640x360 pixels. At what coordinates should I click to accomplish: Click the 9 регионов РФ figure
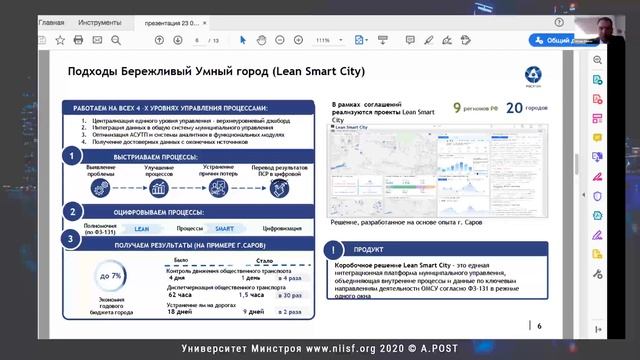click(476, 108)
